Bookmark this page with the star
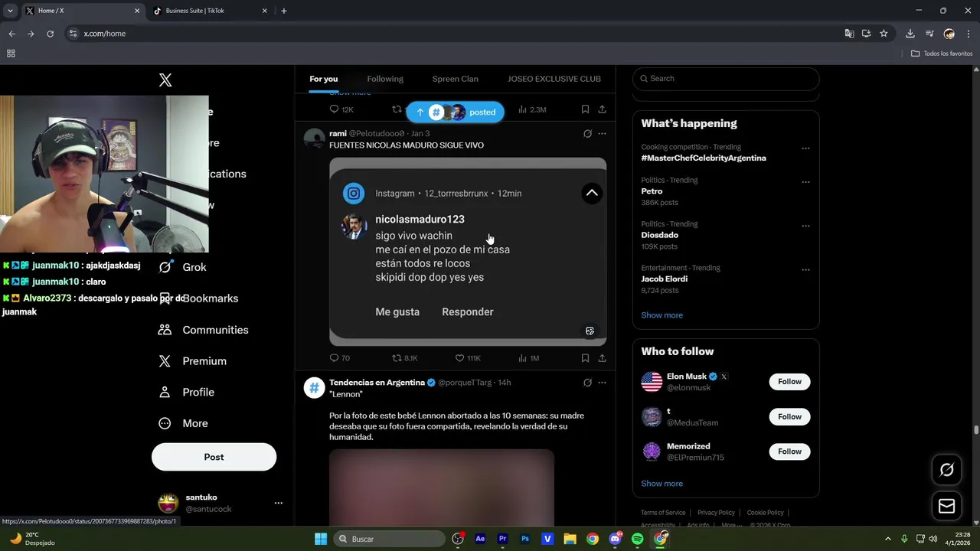Image resolution: width=980 pixels, height=551 pixels. click(x=884, y=34)
